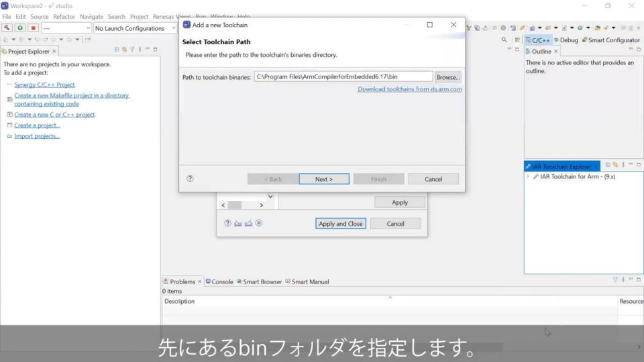Click the Build hammer icon in launch bar

pos(7,28)
